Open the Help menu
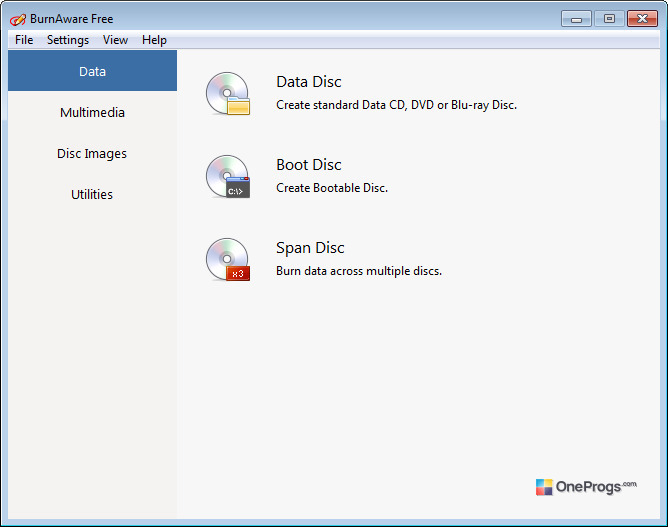Image resolution: width=668 pixels, height=527 pixels. click(x=154, y=40)
